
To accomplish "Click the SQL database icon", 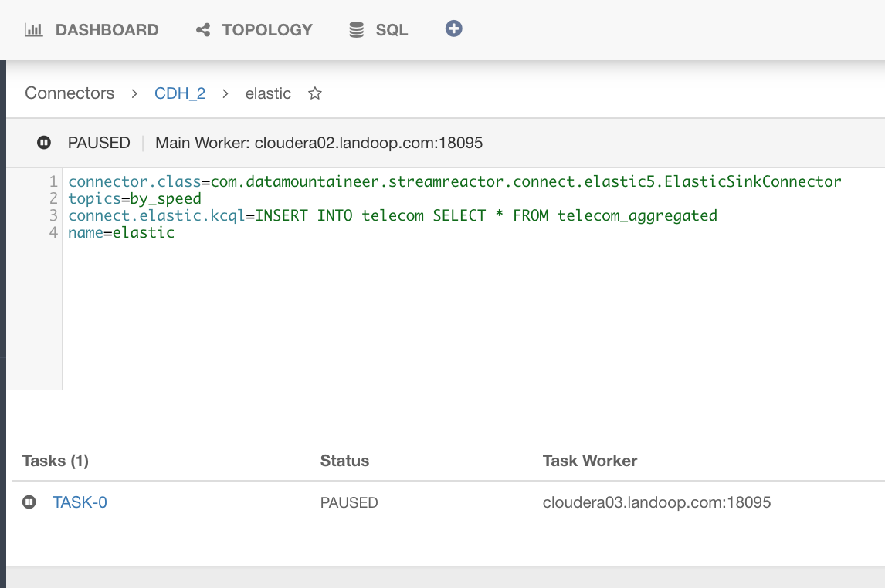I will pyautogui.click(x=356, y=30).
